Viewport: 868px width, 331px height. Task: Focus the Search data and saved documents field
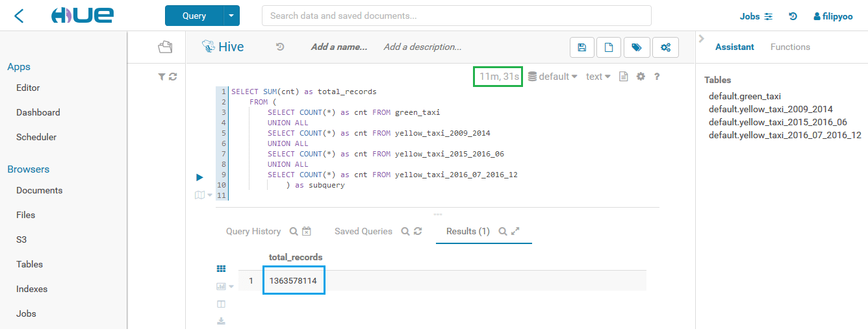point(456,16)
